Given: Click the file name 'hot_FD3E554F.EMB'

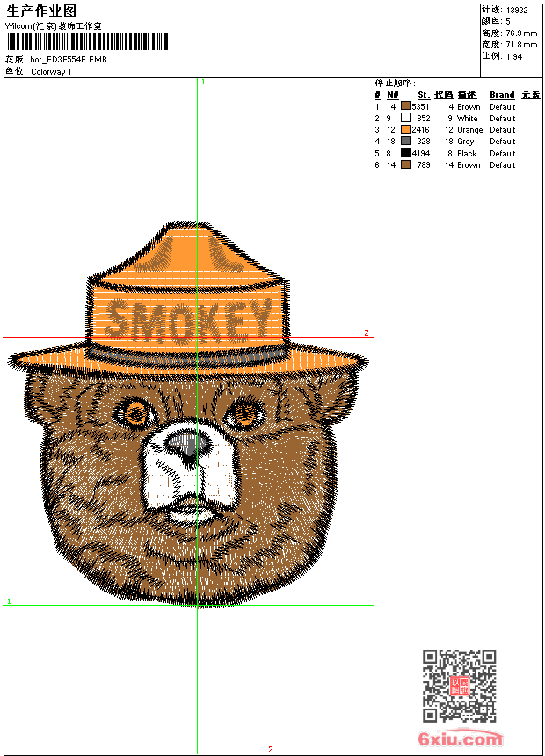Looking at the screenshot, I should [69, 59].
